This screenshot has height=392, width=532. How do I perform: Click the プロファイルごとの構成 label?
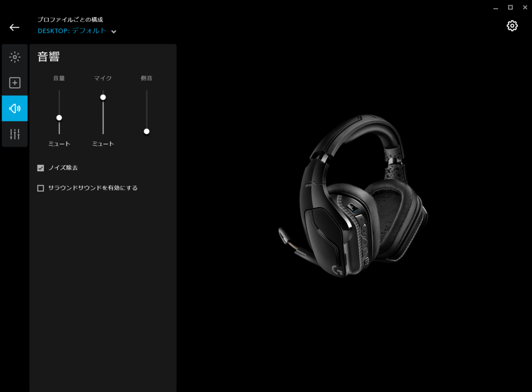pyautogui.click(x=70, y=19)
